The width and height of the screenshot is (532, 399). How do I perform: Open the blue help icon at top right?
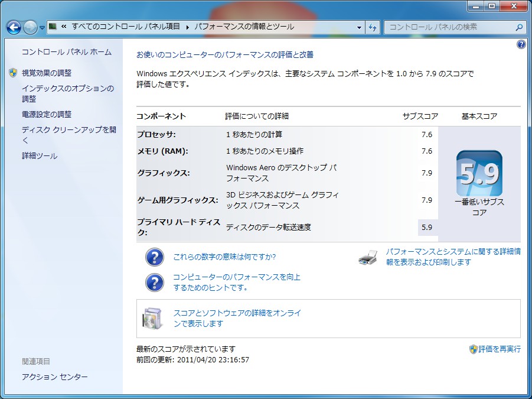pos(521,44)
